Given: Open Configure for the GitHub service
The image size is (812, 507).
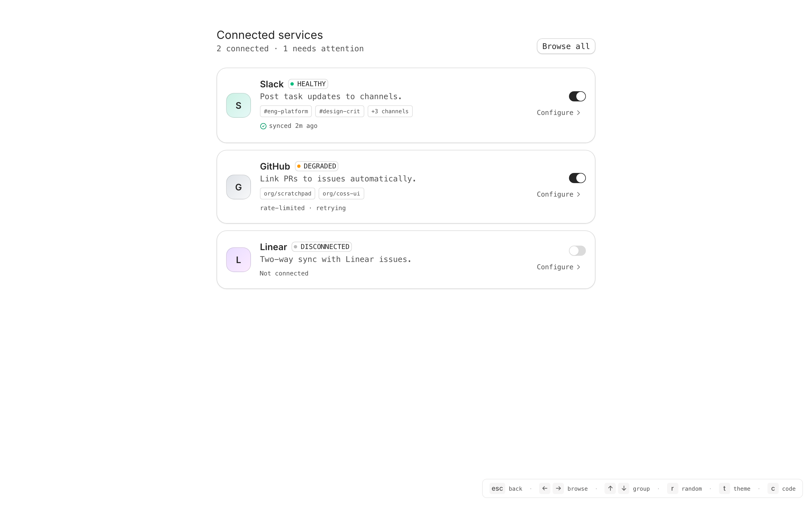Looking at the screenshot, I should click(x=558, y=194).
